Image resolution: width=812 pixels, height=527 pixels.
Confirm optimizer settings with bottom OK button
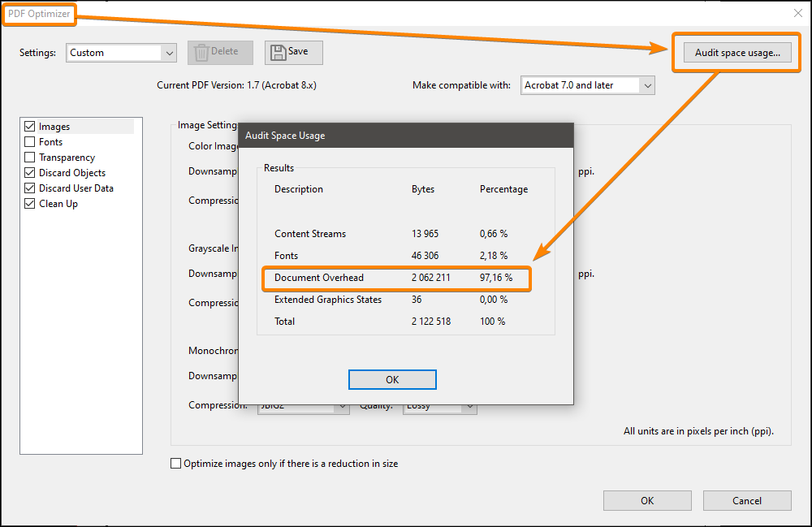[647, 500]
